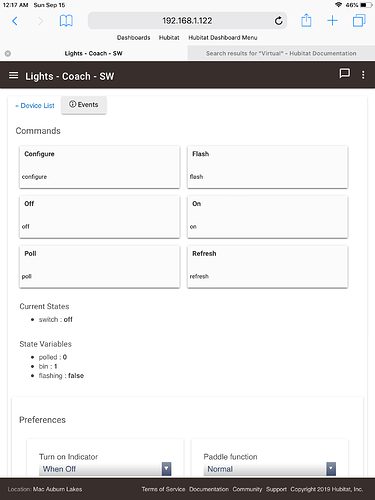
Task: Show all tabs with the tabs overview icon
Action: tap(359, 21)
